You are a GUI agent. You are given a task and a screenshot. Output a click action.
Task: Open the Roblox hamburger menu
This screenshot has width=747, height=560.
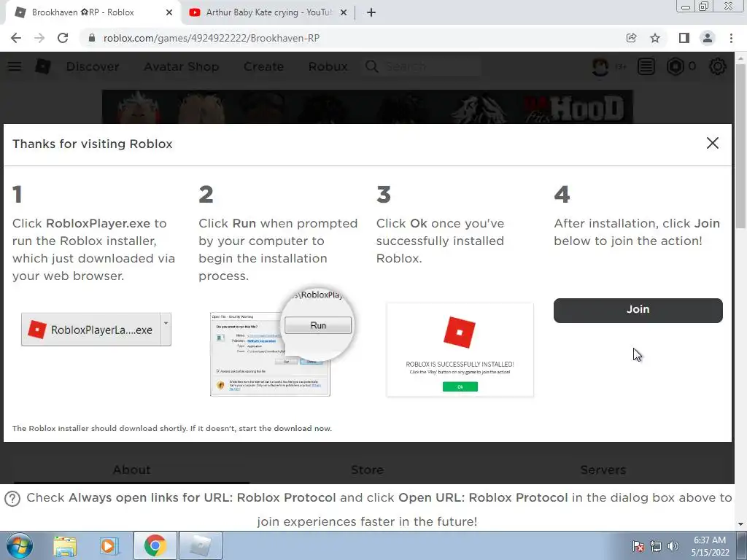point(15,66)
